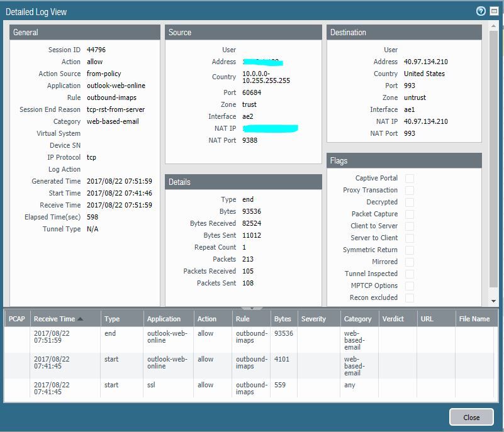Tick the Proxy Transaction checkbox
Screen dimensions: 504x432
click(x=410, y=191)
